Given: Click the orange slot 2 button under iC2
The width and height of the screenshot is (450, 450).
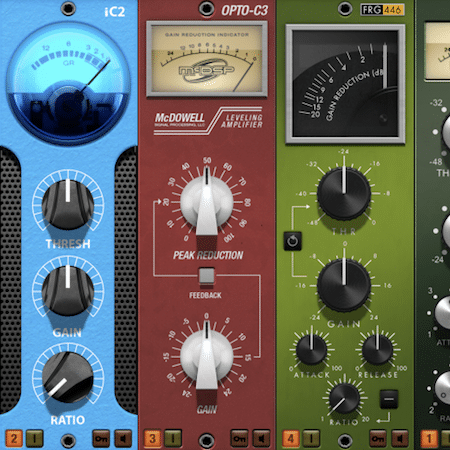Looking at the screenshot, I should point(14,438).
